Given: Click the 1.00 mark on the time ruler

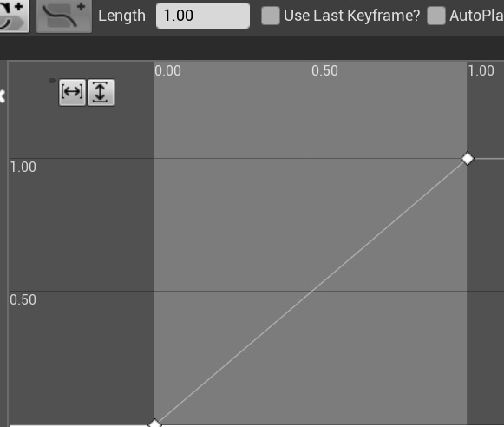Looking at the screenshot, I should pos(481,71).
